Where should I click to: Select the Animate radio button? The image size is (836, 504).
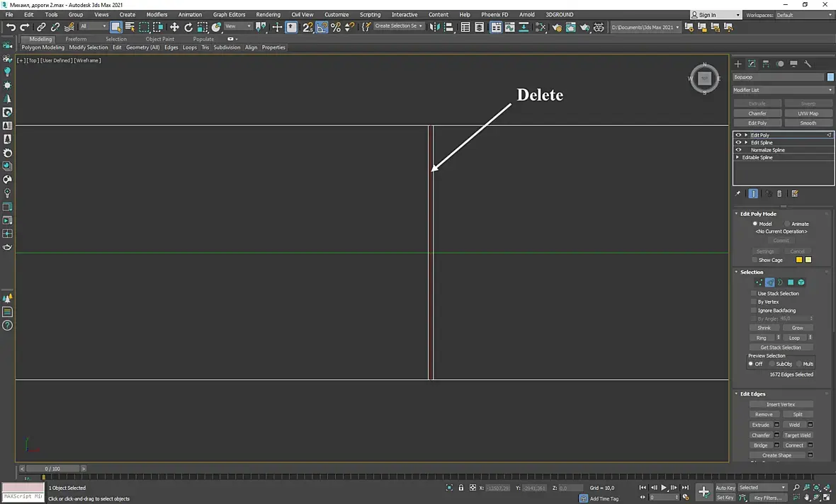(787, 224)
